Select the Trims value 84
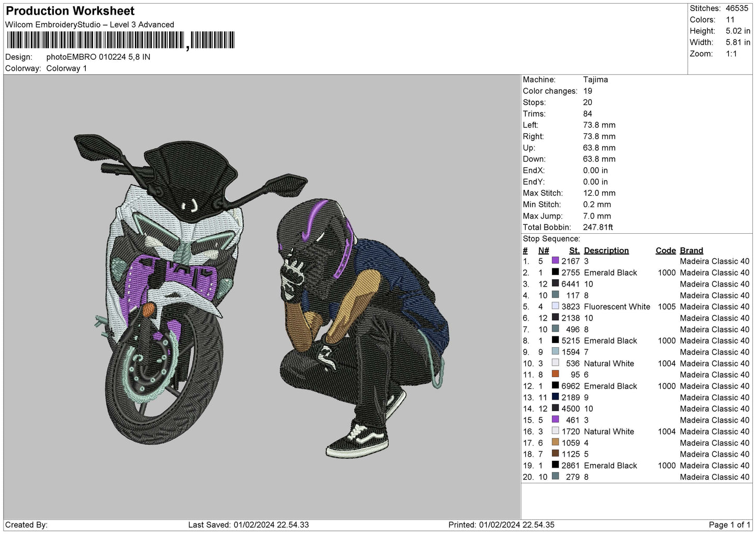Viewport: 756px width, 534px height. (x=588, y=113)
